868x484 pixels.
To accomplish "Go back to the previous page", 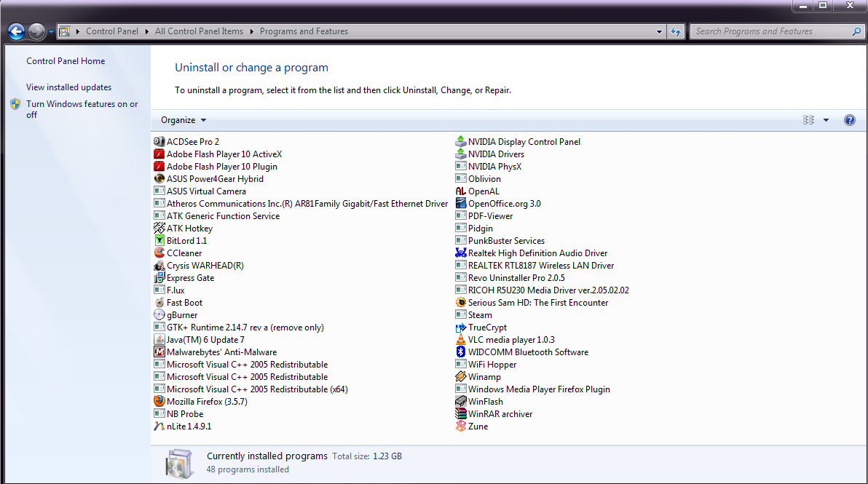I will pos(17,31).
